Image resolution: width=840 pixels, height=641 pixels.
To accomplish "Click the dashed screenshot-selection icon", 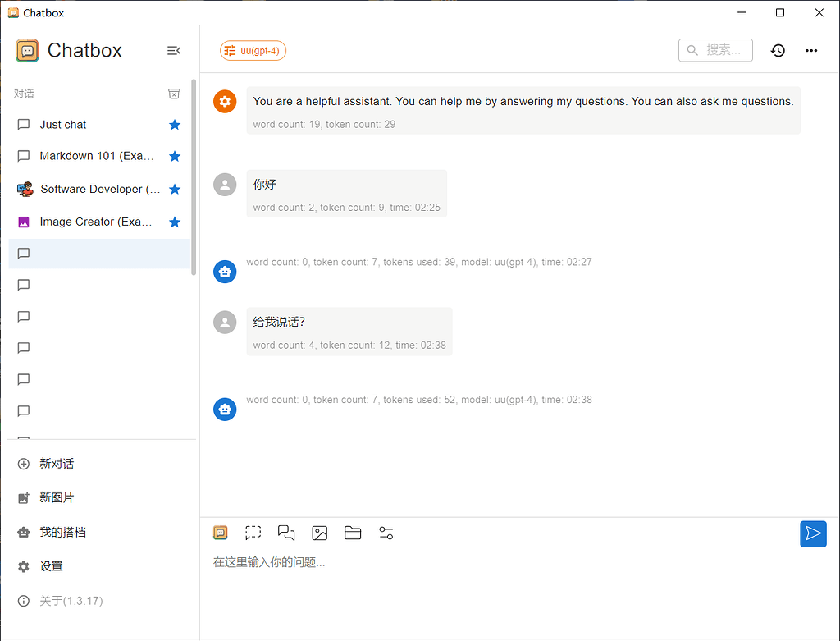I will [253, 533].
